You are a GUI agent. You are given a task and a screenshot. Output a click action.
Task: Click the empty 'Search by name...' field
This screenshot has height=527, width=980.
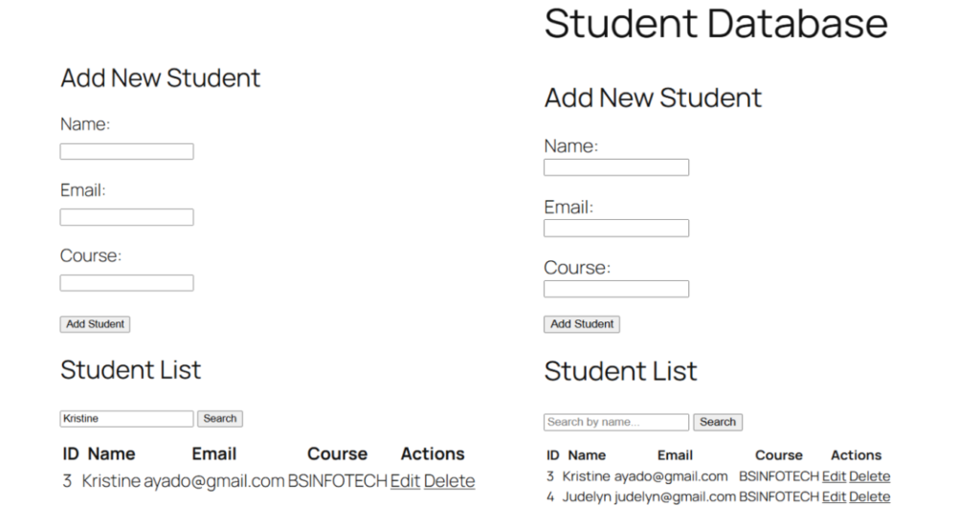tap(616, 422)
